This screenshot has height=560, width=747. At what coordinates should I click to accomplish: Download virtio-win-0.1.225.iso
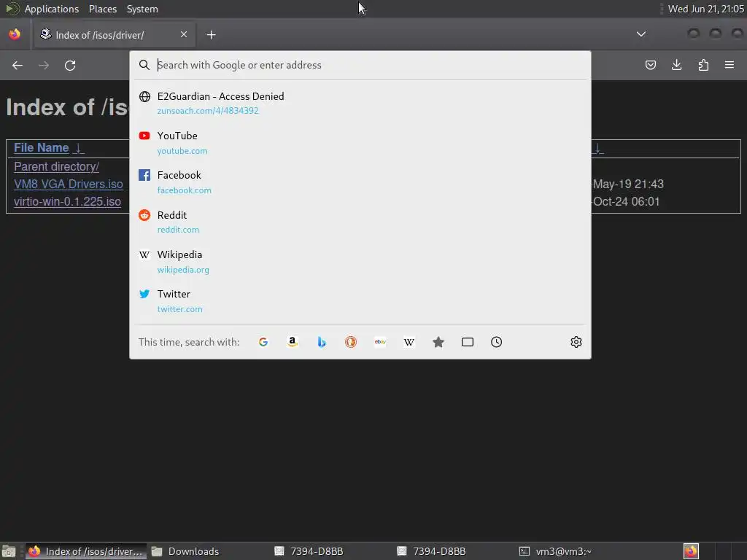point(67,202)
